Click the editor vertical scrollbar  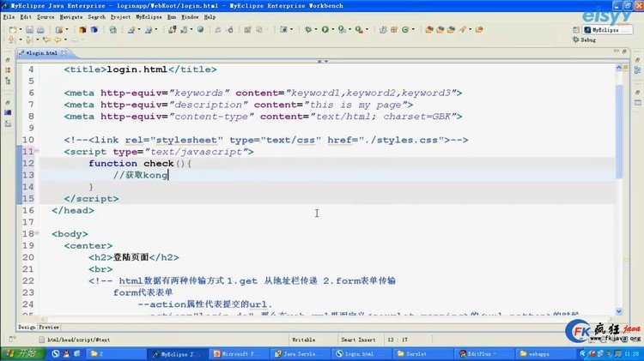pyautogui.click(x=619, y=131)
